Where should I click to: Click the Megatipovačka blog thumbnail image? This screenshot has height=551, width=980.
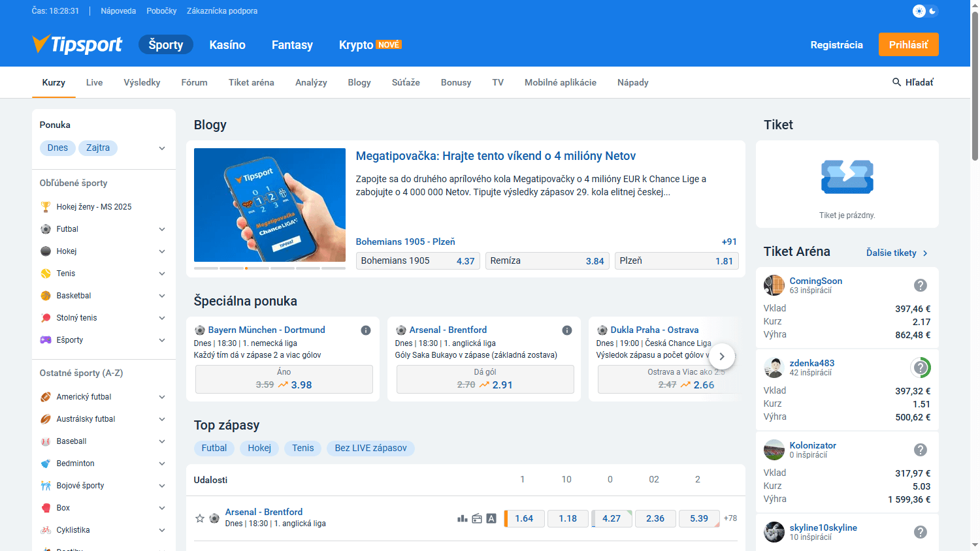point(269,204)
